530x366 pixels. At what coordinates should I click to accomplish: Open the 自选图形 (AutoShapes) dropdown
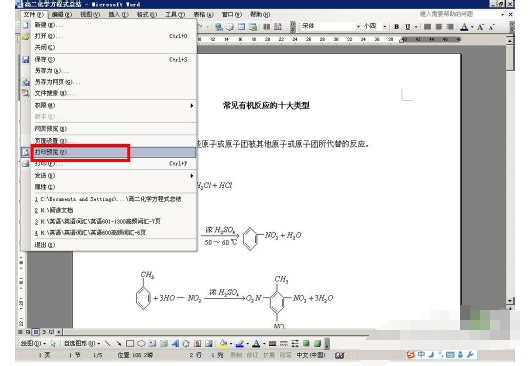tap(82, 343)
